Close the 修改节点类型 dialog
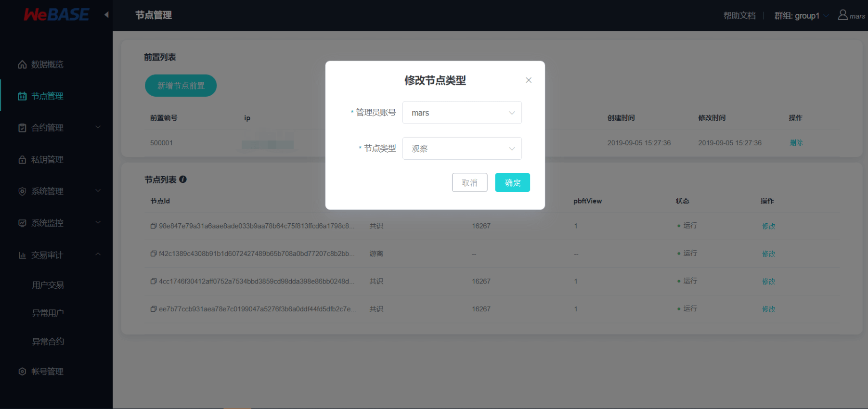The image size is (868, 409). coord(529,80)
